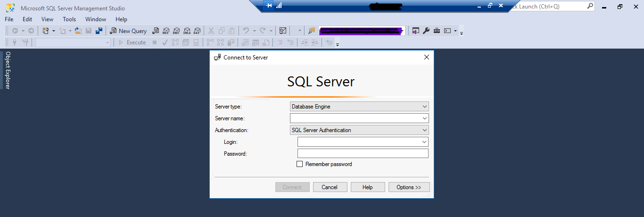Image resolution: width=644 pixels, height=217 pixels.
Task: Expand the Server type dropdown
Action: [425, 107]
